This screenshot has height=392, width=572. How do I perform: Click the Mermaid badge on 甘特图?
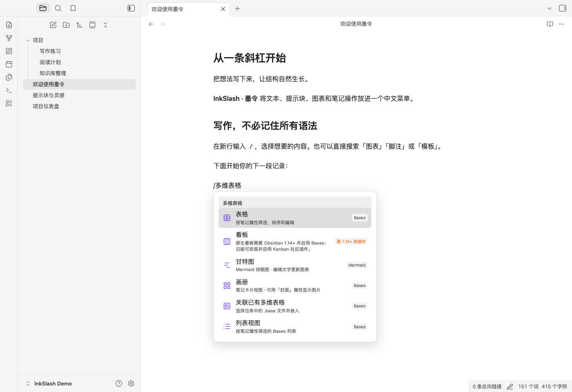[x=357, y=265]
